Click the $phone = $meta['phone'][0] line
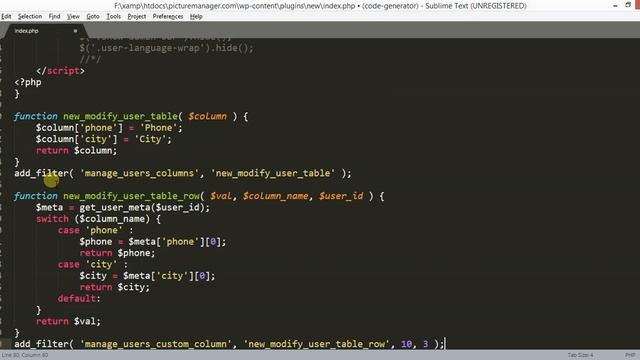This screenshot has width=640, height=360. pyautogui.click(x=153, y=242)
